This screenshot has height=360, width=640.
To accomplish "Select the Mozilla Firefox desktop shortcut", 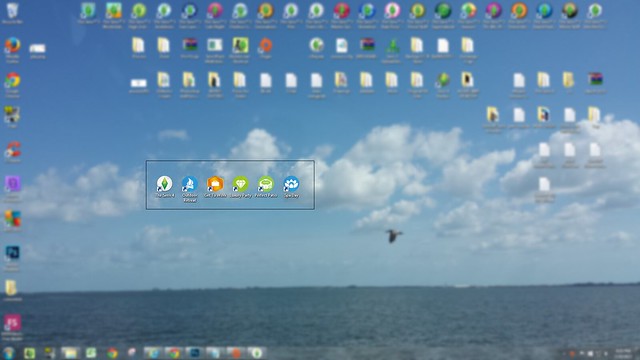I will coord(12,46).
